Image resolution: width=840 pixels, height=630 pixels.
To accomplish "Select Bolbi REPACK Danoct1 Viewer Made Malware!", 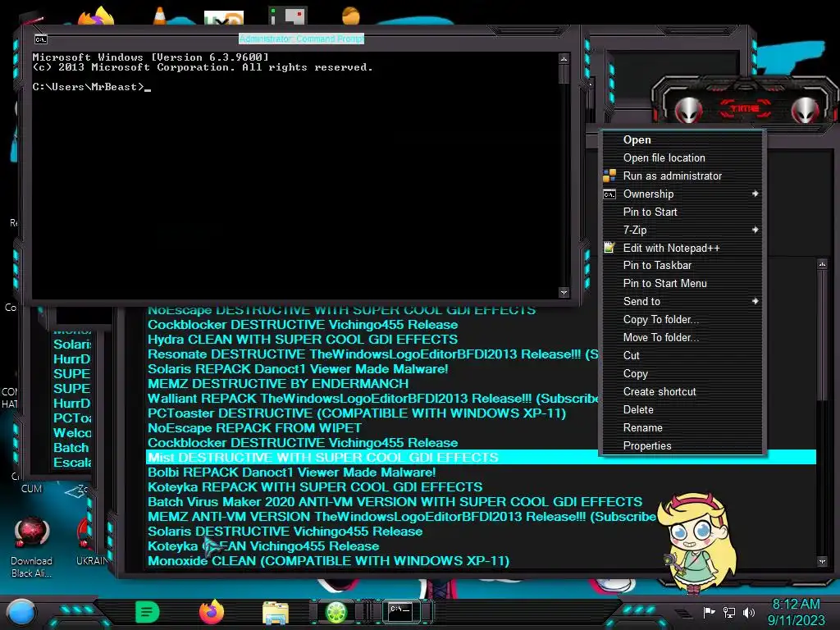I will pyautogui.click(x=291, y=472).
